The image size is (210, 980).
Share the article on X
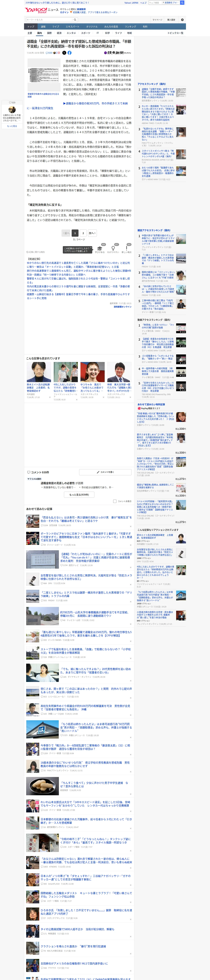(x=64, y=53)
